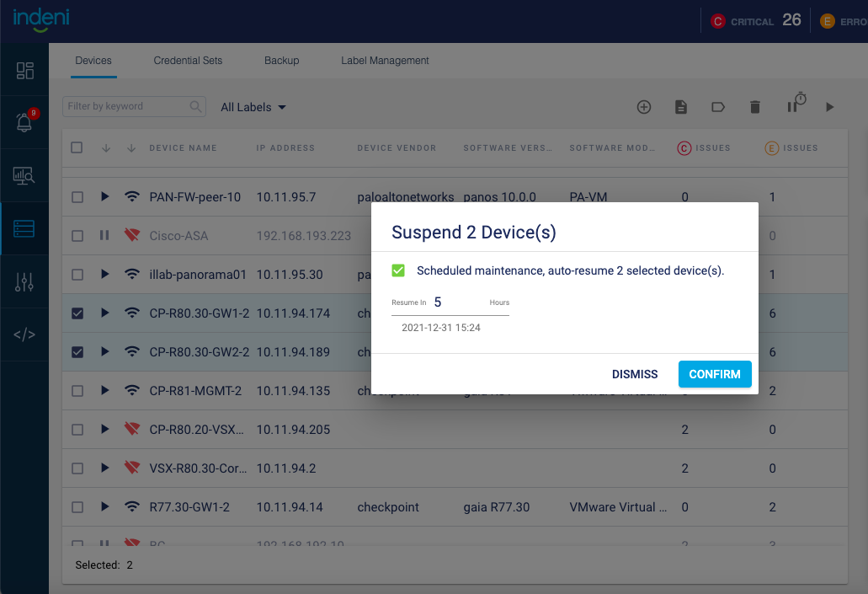Click the add device plus icon
Viewport: 868px width, 594px height.
pos(644,107)
